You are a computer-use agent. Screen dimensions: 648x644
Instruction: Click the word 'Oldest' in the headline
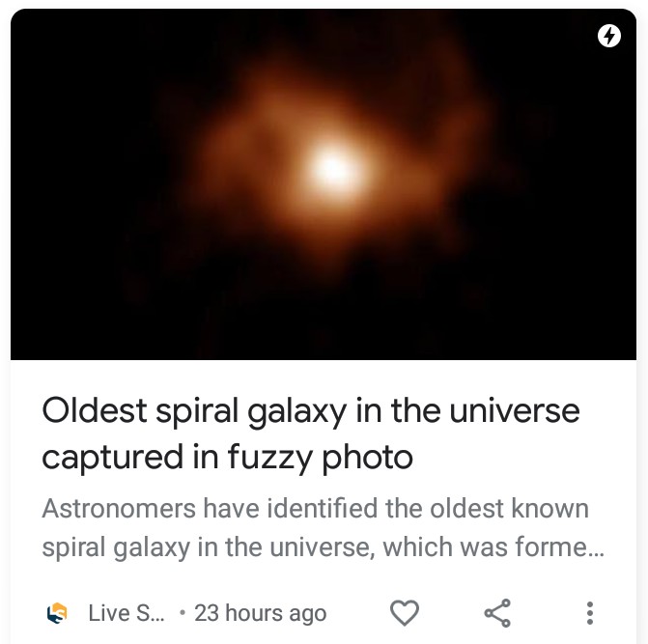click(x=95, y=410)
